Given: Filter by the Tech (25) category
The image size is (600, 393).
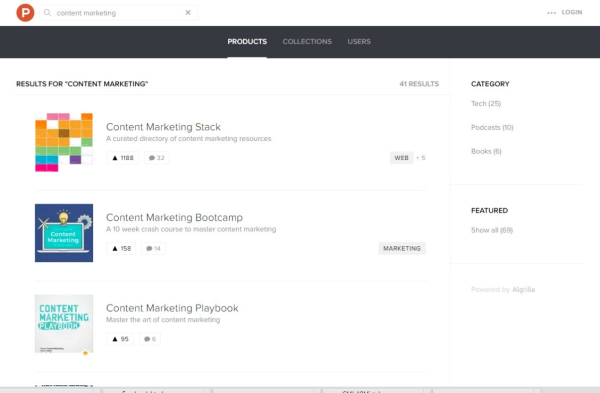Looking at the screenshot, I should point(486,104).
